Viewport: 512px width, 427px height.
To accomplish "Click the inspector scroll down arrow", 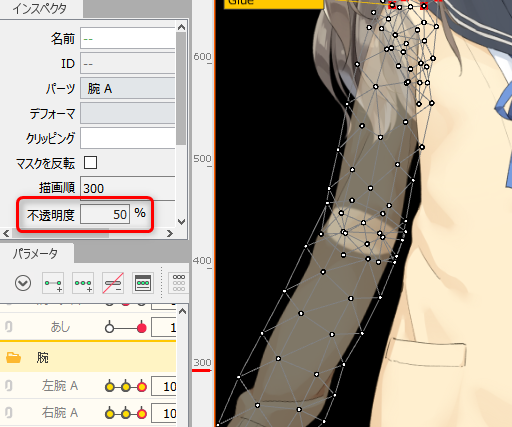I will (x=182, y=222).
